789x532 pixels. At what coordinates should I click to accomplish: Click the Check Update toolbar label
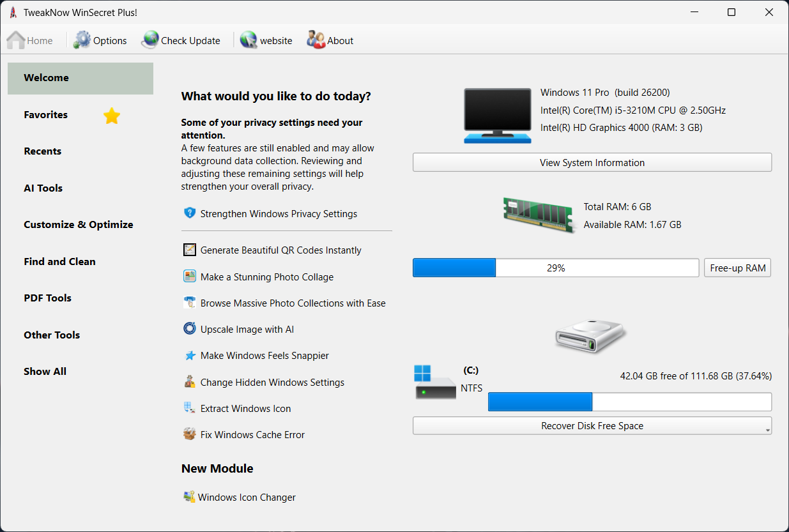[x=190, y=41]
